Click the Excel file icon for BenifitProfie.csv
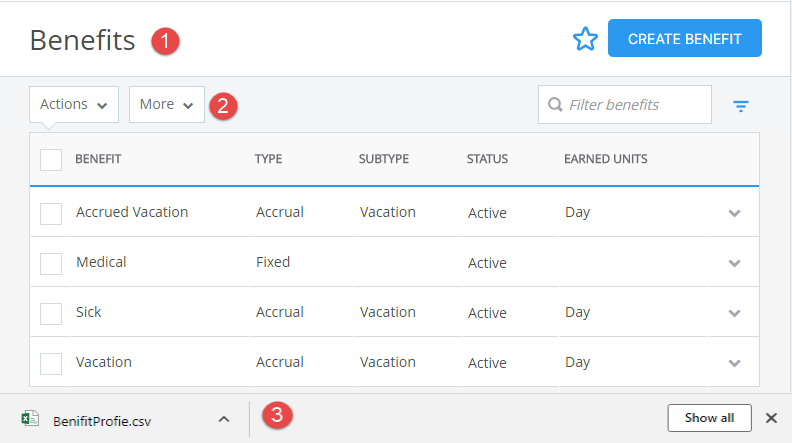792x443 pixels. click(30, 419)
